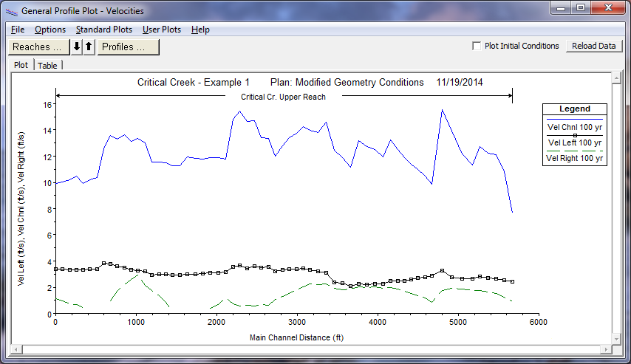631x364 pixels.
Task: Open the Reaches selection dialog
Action: tap(38, 47)
